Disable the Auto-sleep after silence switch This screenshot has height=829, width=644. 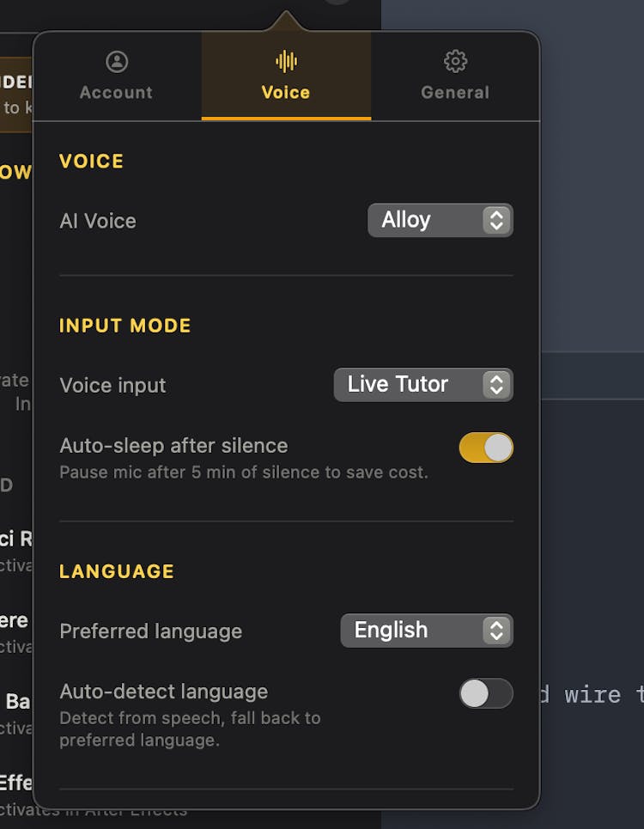486,448
